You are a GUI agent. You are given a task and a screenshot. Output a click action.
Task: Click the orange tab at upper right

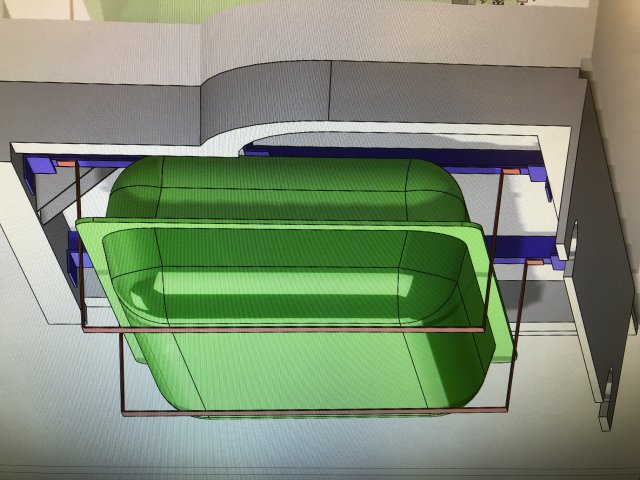pyautogui.click(x=511, y=171)
